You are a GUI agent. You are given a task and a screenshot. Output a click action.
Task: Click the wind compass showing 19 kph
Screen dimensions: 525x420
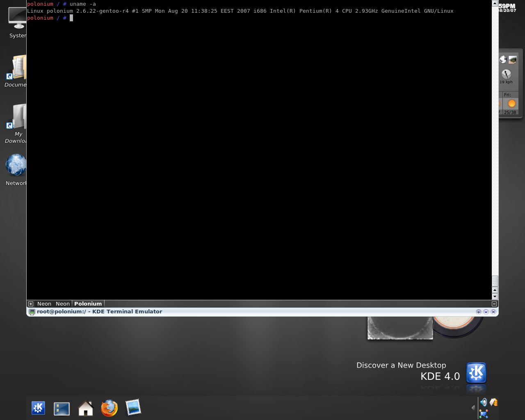506,74
